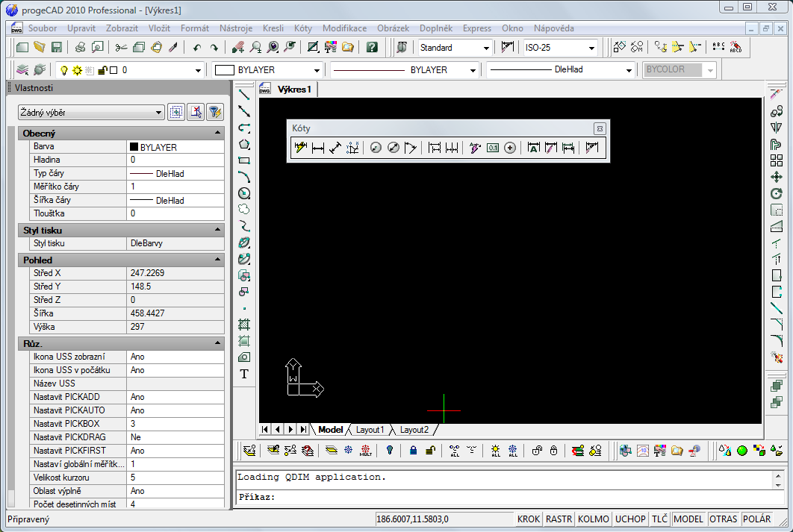The height and width of the screenshot is (532, 793).
Task: Click the Cut scissors icon
Action: pos(121,48)
